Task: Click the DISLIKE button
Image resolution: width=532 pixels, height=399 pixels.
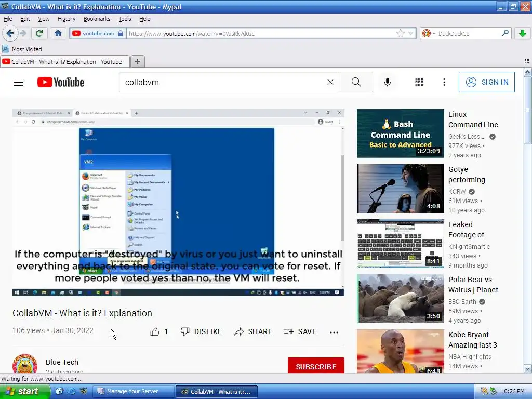Action: tap(201, 331)
